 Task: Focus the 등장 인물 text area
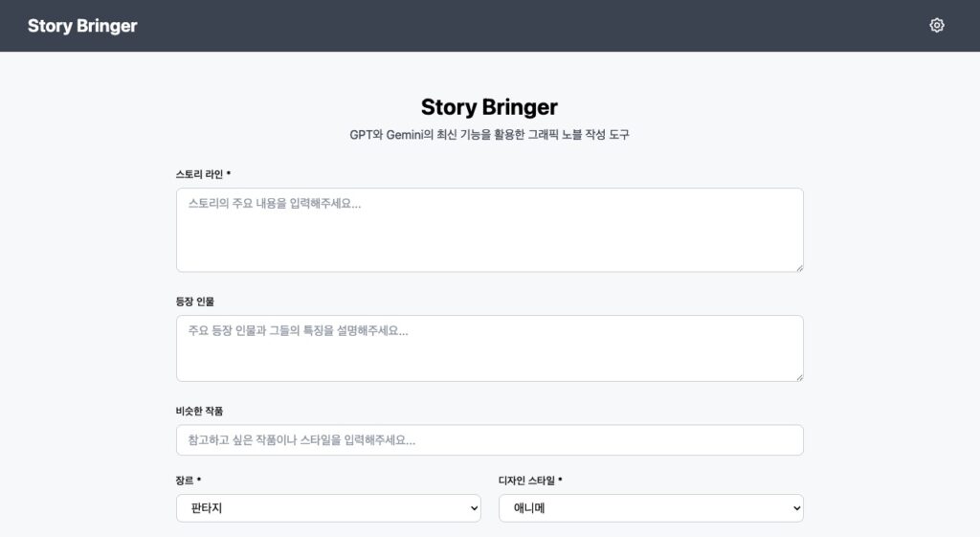[x=489, y=348]
